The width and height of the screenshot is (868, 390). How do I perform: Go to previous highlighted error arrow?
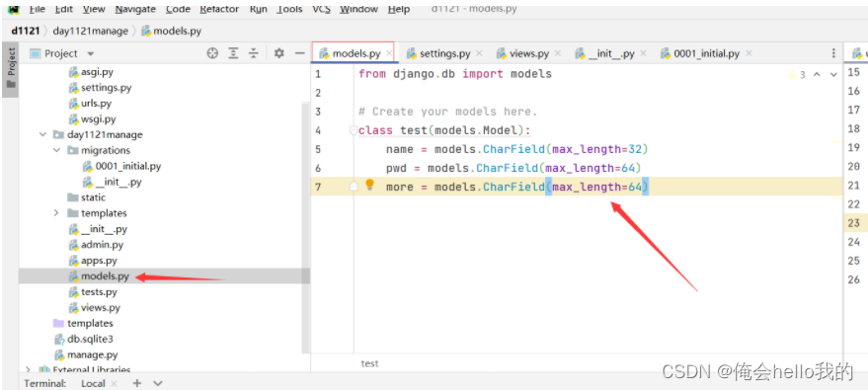[x=817, y=74]
